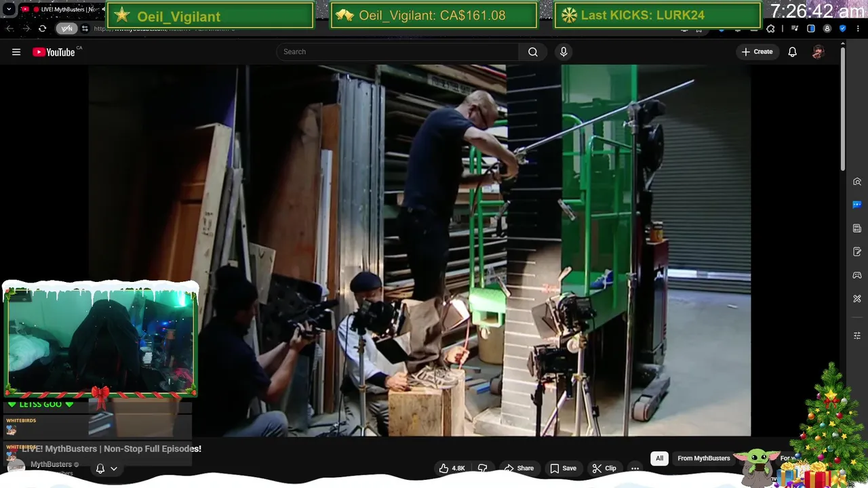This screenshot has height=488, width=868.
Task: Click the video title LIVE! MythBusters text
Action: (x=111, y=449)
